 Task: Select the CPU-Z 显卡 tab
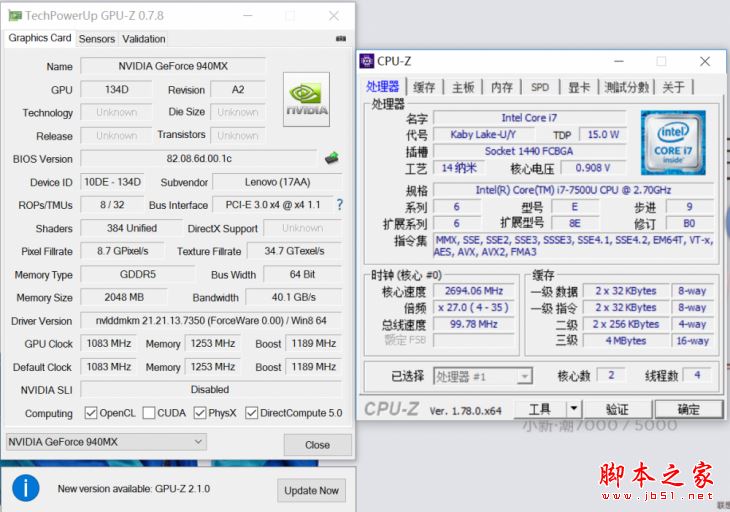coord(579,87)
